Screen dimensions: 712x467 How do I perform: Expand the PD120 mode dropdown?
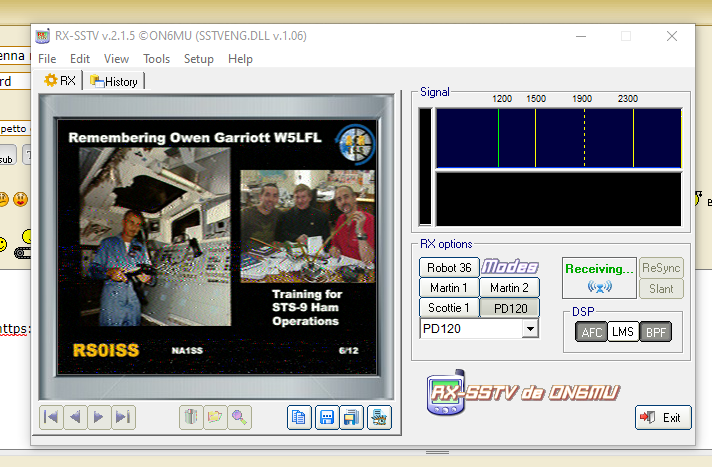tap(530, 328)
